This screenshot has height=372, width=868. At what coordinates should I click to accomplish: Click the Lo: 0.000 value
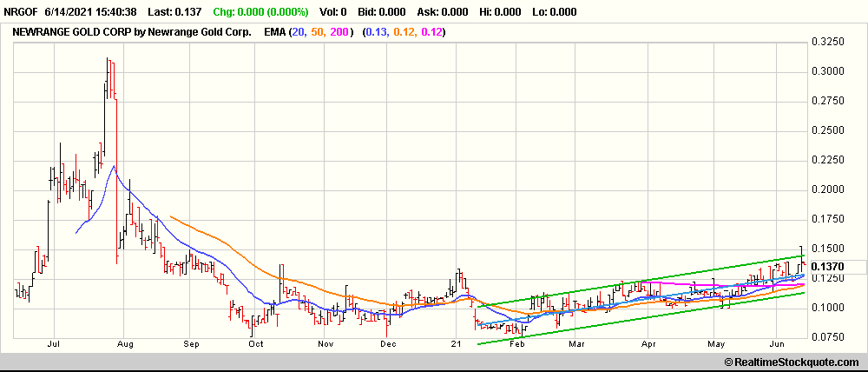pos(553,11)
